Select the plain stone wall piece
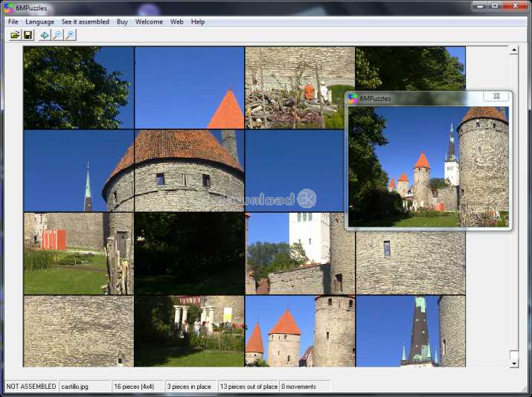This screenshot has height=397, width=532. pos(79,332)
